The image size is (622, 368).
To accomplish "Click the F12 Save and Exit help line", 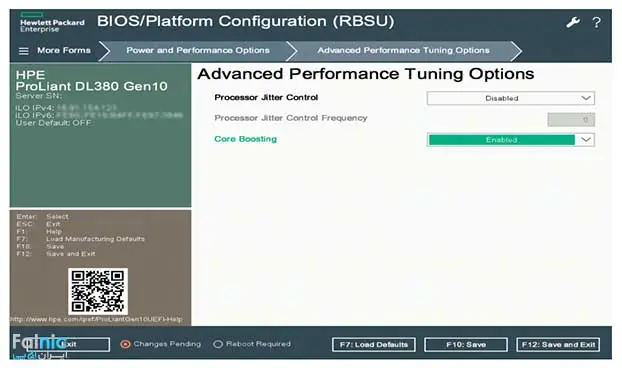I will [x=56, y=254].
